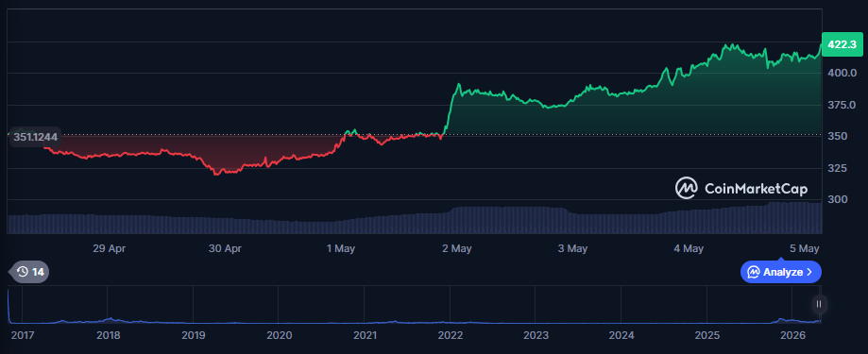Click 2018 on the overview timeline

(x=108, y=335)
